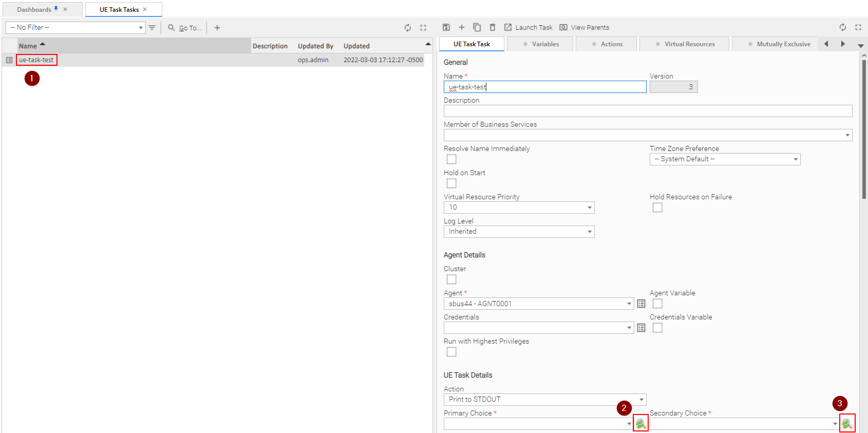Click the save icon in task toolbar

click(x=446, y=28)
